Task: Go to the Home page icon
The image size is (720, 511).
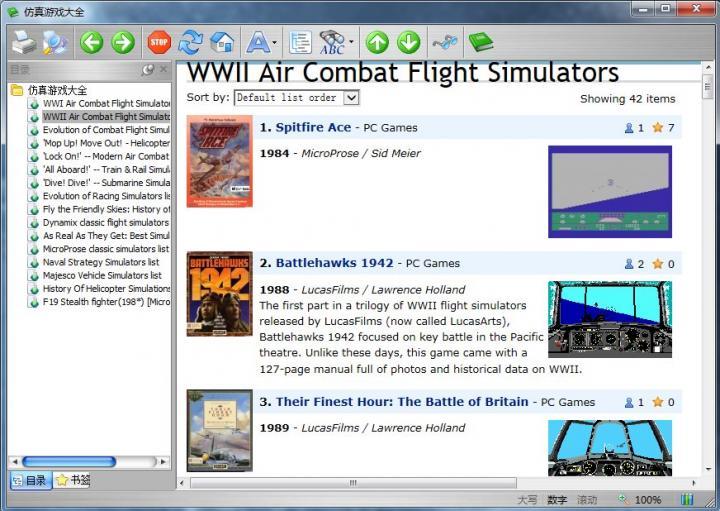Action: tap(222, 42)
